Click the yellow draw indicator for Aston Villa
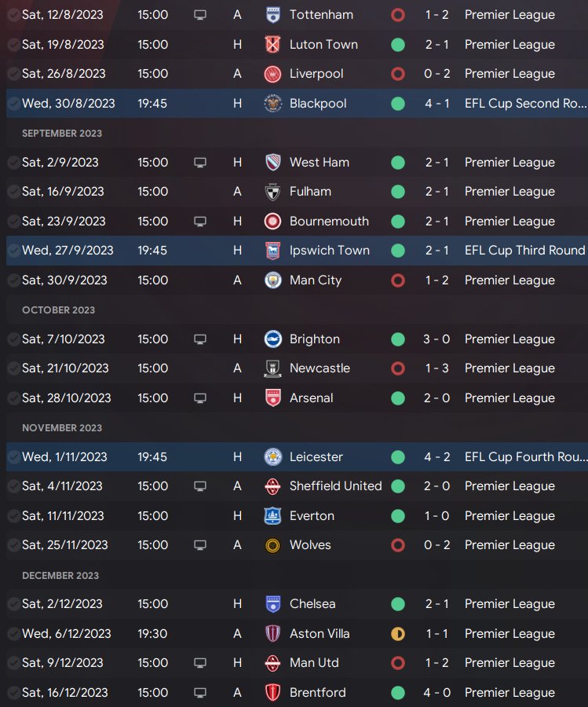Image resolution: width=588 pixels, height=707 pixels. (x=398, y=634)
